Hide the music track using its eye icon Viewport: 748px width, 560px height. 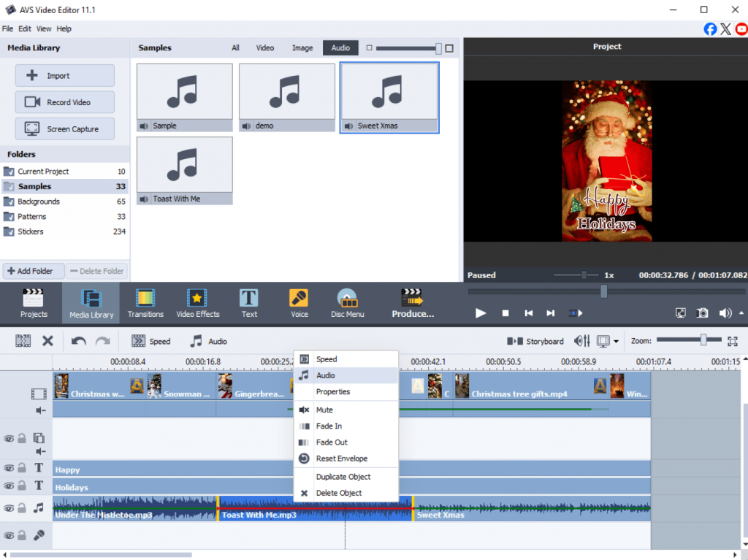tap(9, 508)
